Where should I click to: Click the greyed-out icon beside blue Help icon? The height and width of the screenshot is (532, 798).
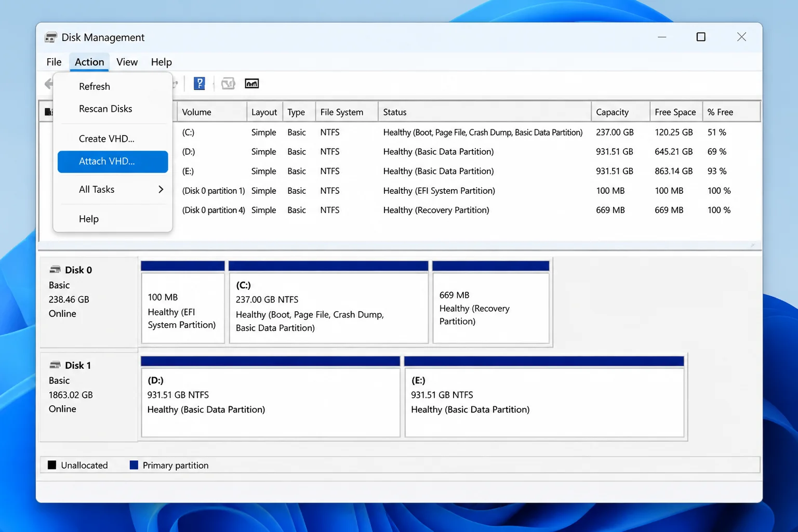pos(228,84)
